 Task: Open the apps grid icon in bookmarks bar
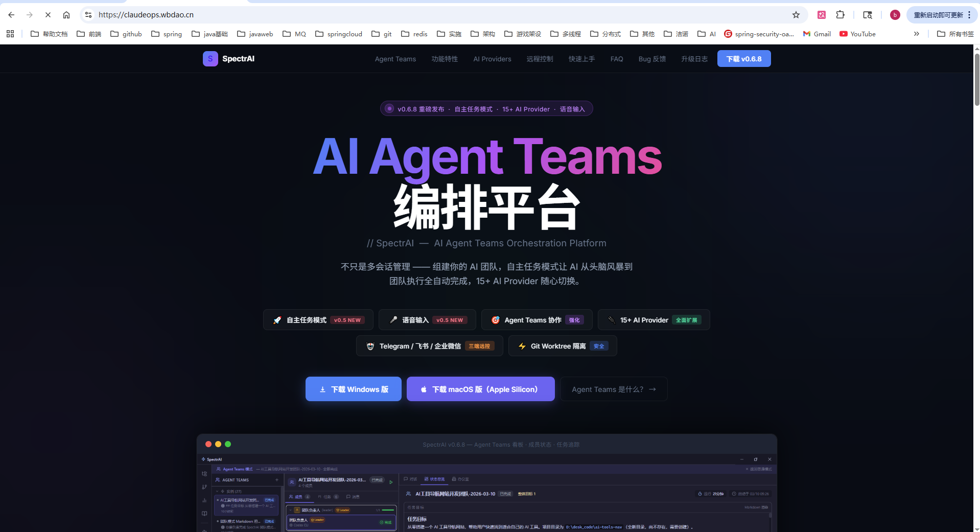point(10,34)
